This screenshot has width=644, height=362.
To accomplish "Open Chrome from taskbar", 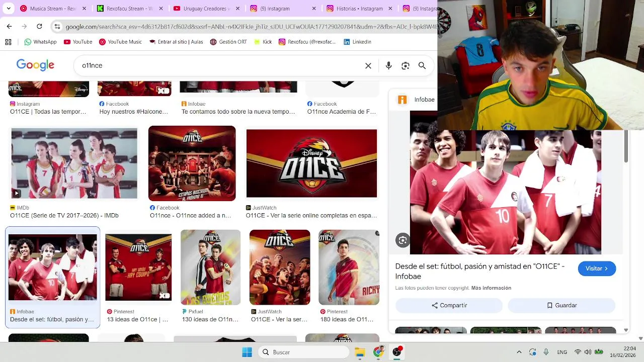I will pos(378,352).
